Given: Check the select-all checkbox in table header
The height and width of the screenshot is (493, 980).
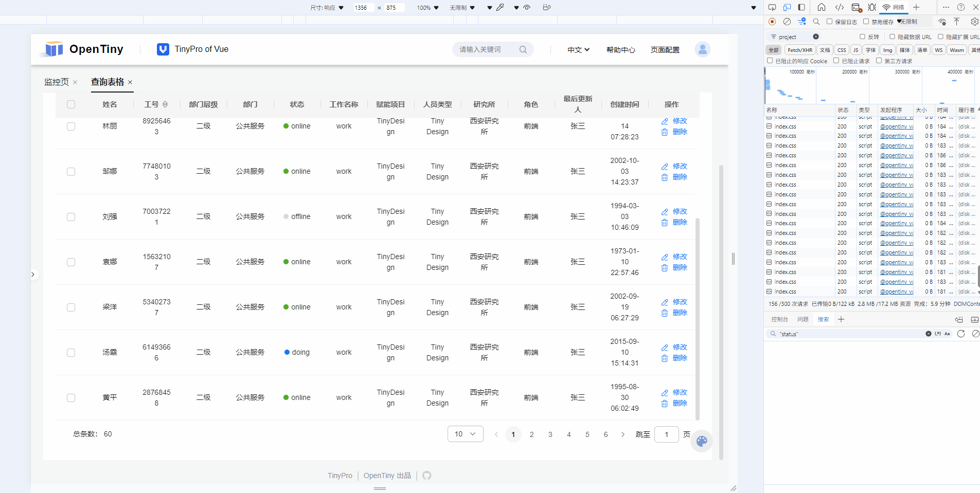Looking at the screenshot, I should [71, 104].
